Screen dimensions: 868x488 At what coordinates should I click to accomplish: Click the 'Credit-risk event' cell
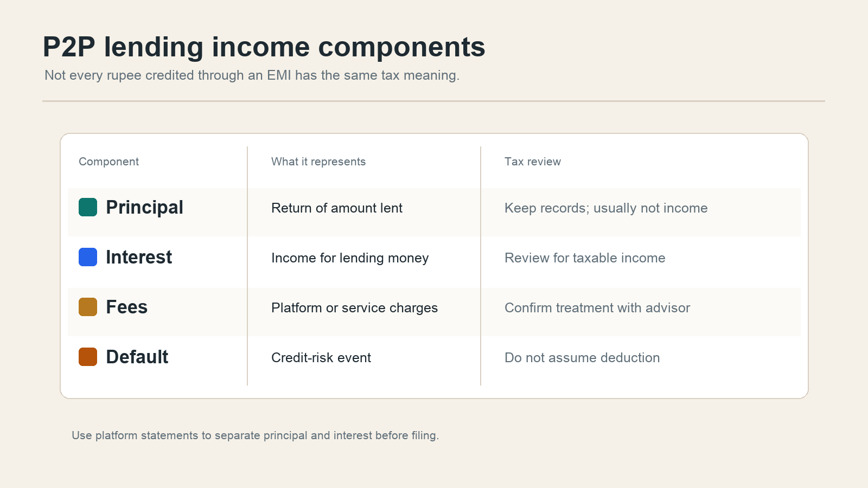click(x=321, y=358)
